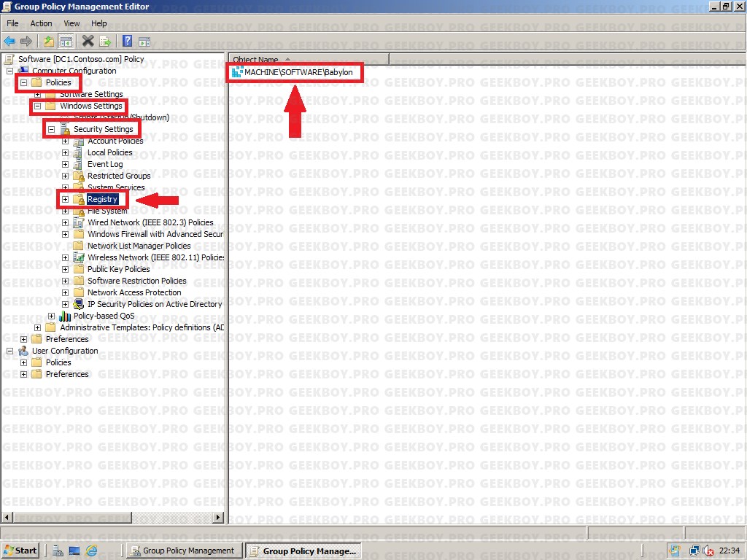Viewport: 747px width, 560px height.
Task: Expand Software Restriction Policies node
Action: click(65, 281)
